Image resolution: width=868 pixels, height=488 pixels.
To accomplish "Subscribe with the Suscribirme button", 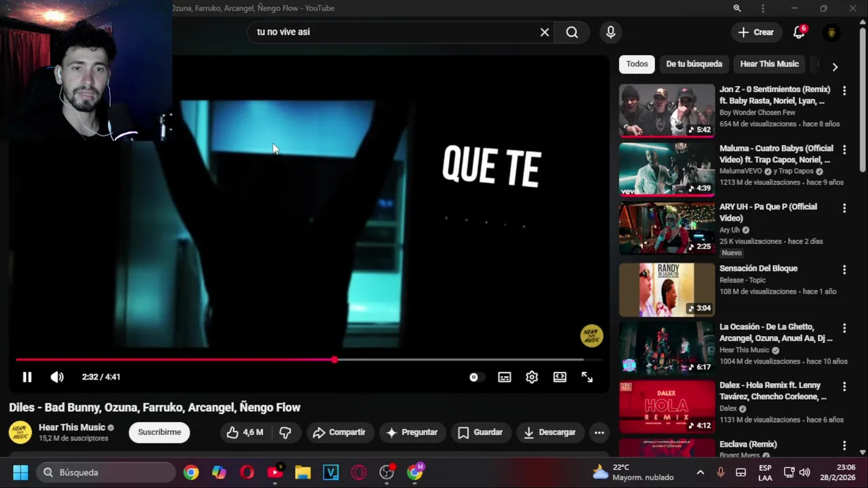I will (159, 432).
